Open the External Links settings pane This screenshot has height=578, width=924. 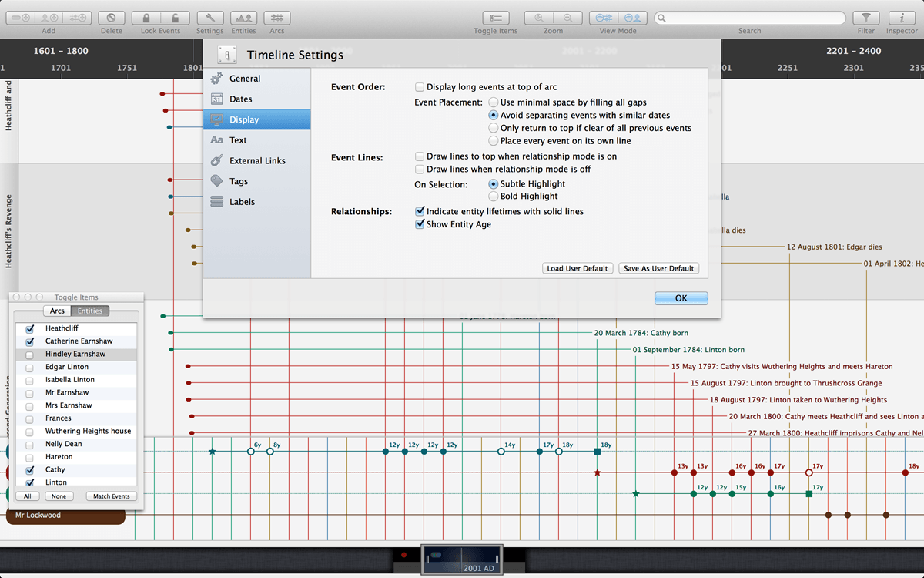pos(257,161)
